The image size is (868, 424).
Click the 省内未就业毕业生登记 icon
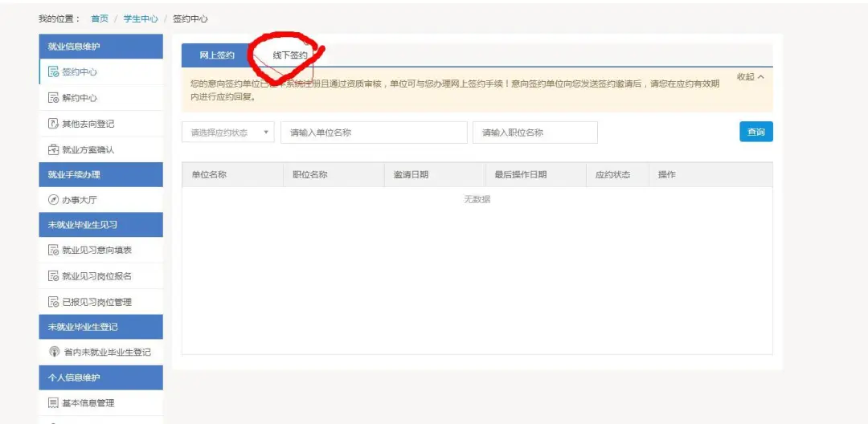click(54, 352)
